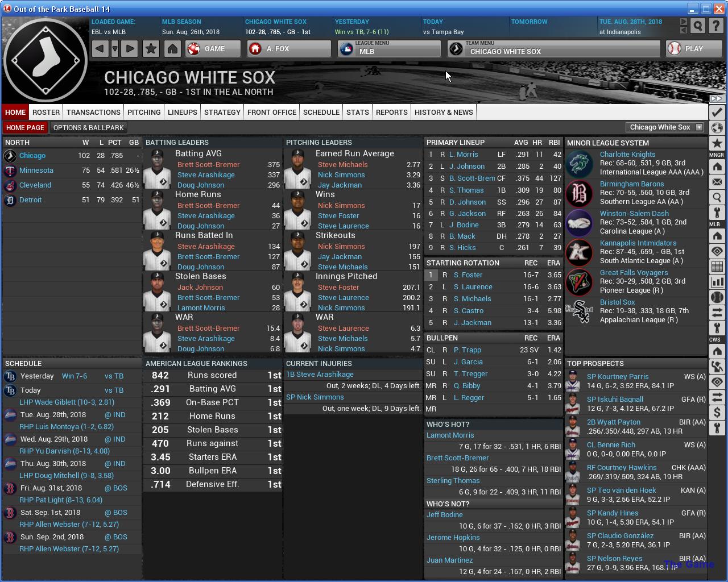The image size is (728, 582).
Task: Collapse the side icon bar with double-arrow
Action: coord(717,98)
